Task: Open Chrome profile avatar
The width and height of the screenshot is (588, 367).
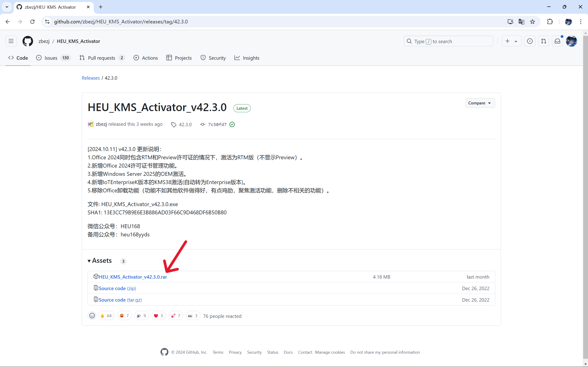Action: tap(568, 22)
